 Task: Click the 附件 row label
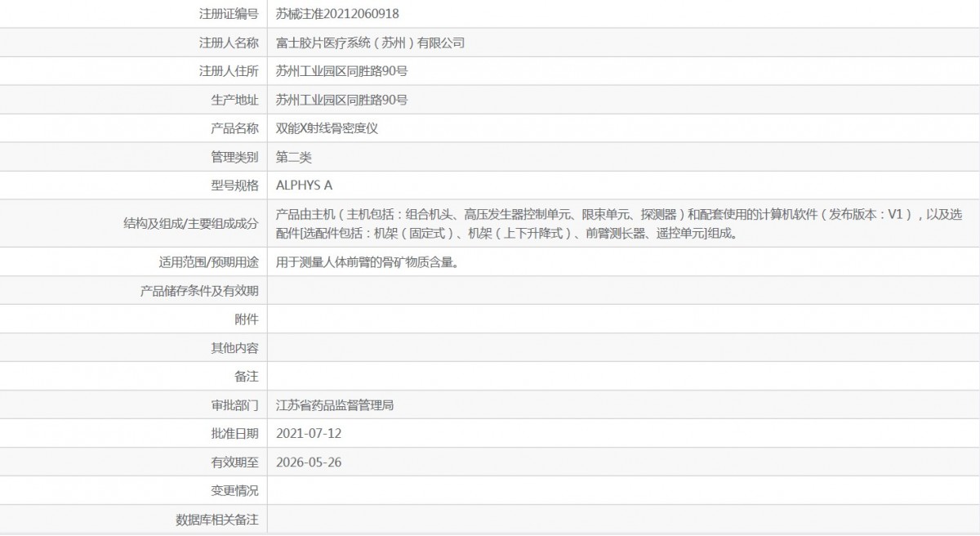click(x=246, y=319)
